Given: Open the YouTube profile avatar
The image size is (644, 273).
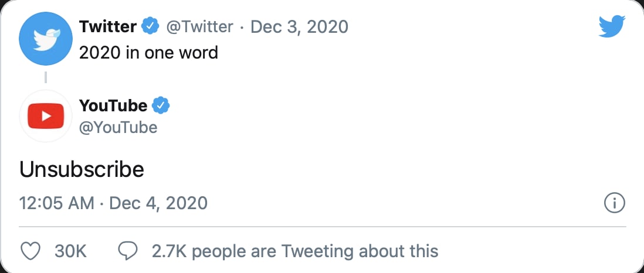Looking at the screenshot, I should pos(46,117).
